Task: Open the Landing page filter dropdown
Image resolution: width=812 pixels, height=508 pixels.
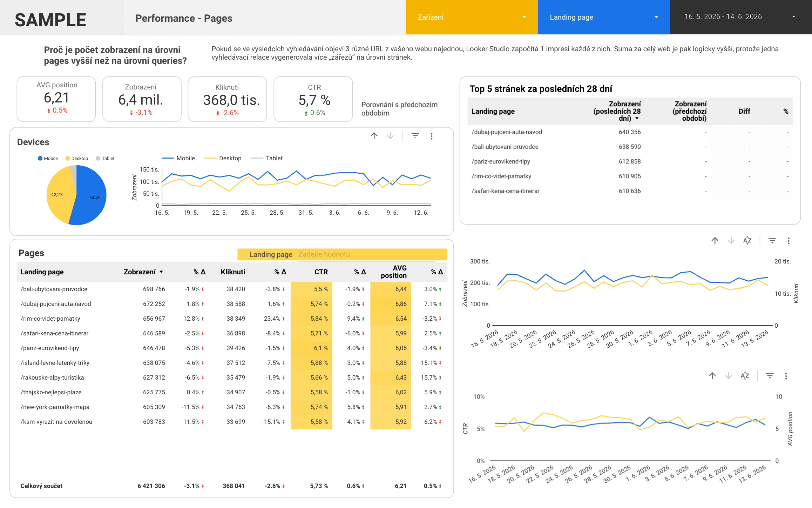Action: [x=603, y=17]
